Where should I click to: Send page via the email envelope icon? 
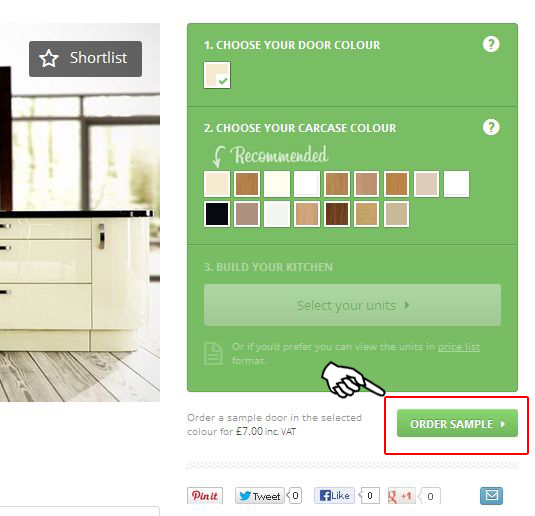point(491,496)
